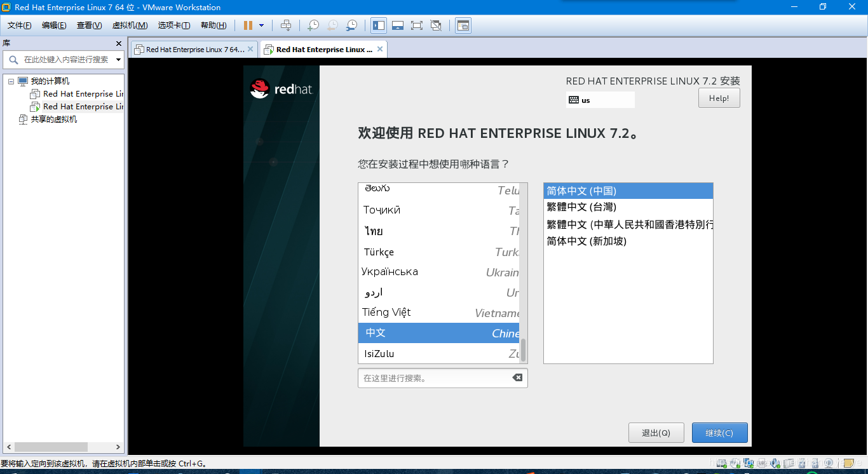Open the 查看(V) menu
Viewport: 868px width, 474px height.
90,25
